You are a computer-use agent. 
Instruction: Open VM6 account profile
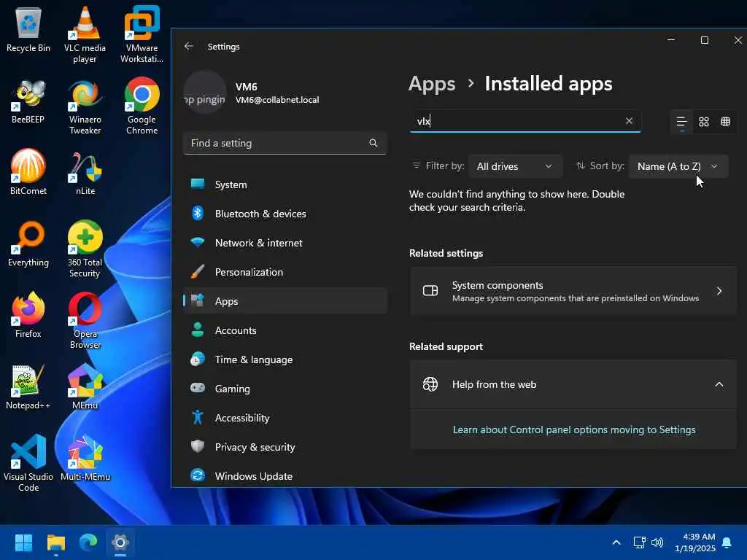tap(252, 93)
